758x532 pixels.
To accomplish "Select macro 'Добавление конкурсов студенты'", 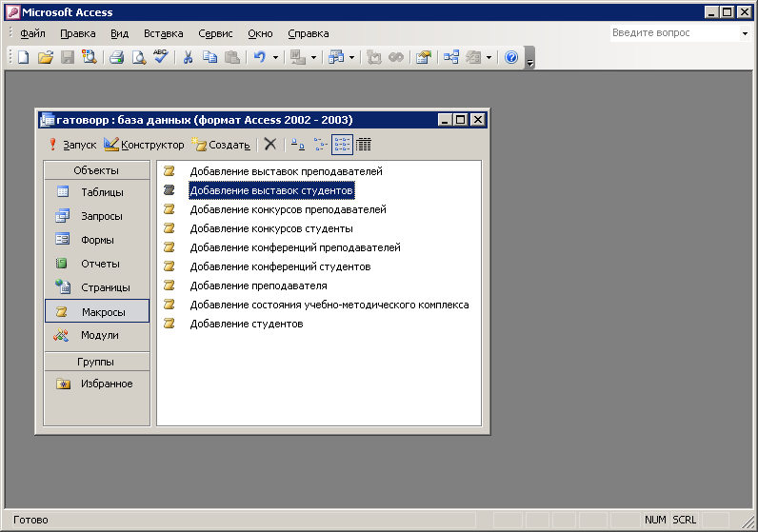I will click(271, 228).
